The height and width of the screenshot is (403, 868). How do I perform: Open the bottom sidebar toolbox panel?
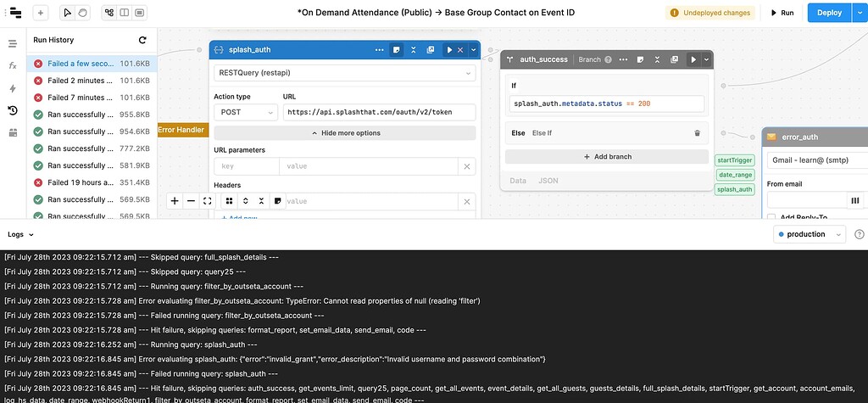[x=13, y=132]
